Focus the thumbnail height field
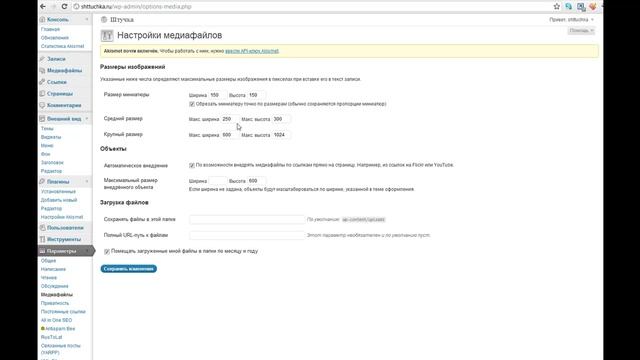640x360 pixels. [256, 95]
